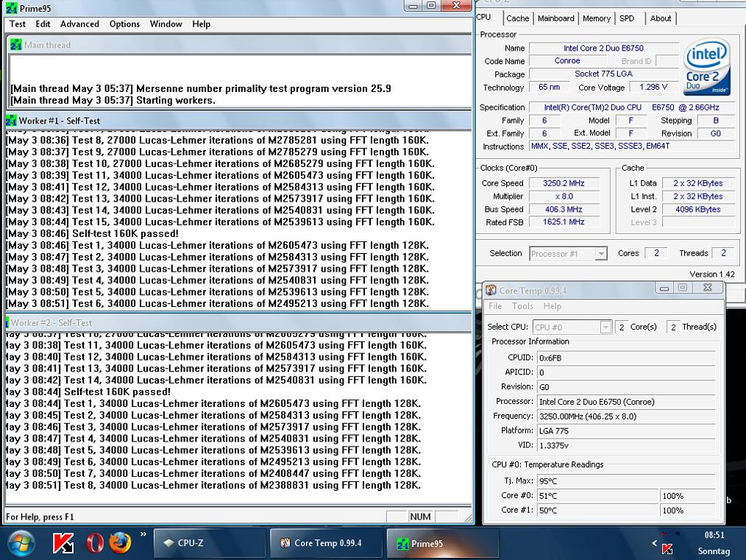The height and width of the screenshot is (560, 746).
Task: Click the Tj. Max field 95°C
Action: 626,481
